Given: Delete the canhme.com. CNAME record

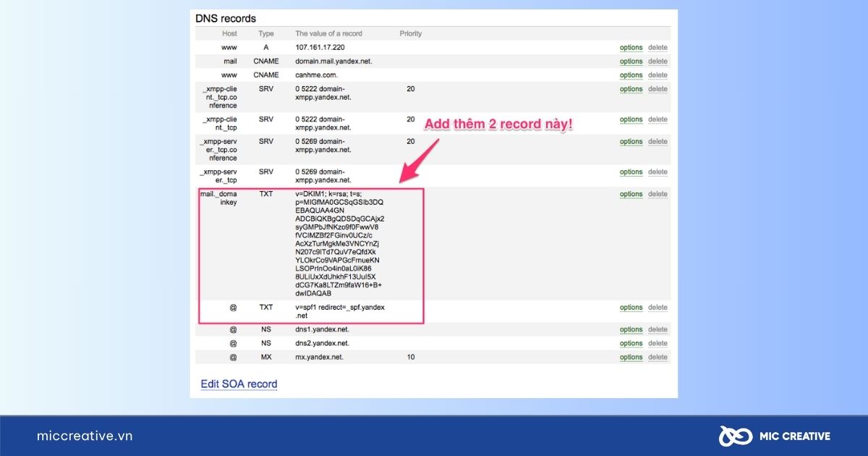Looking at the screenshot, I should coord(658,75).
